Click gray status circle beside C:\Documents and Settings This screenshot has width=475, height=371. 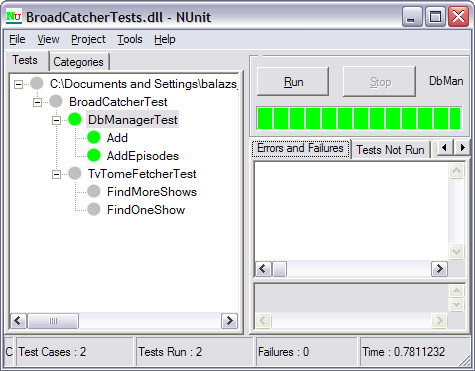[x=37, y=83]
